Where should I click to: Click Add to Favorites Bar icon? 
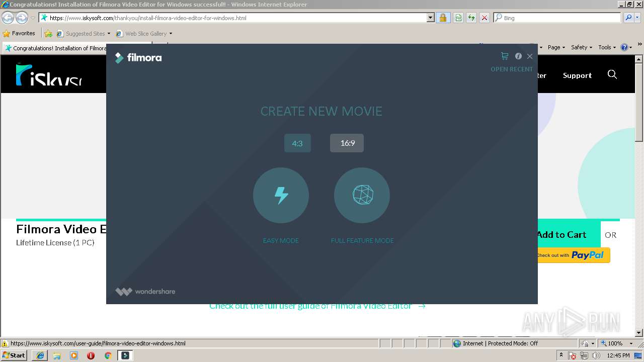click(x=48, y=34)
